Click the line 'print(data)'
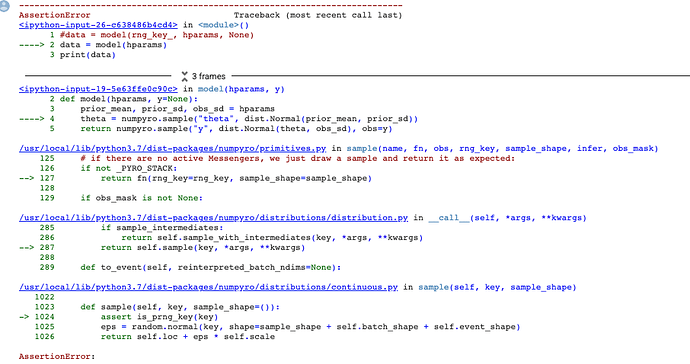 click(88, 55)
